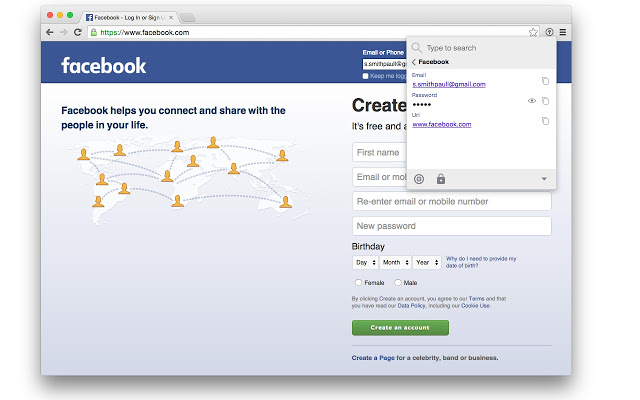Click the Email or Phone login field

point(384,64)
